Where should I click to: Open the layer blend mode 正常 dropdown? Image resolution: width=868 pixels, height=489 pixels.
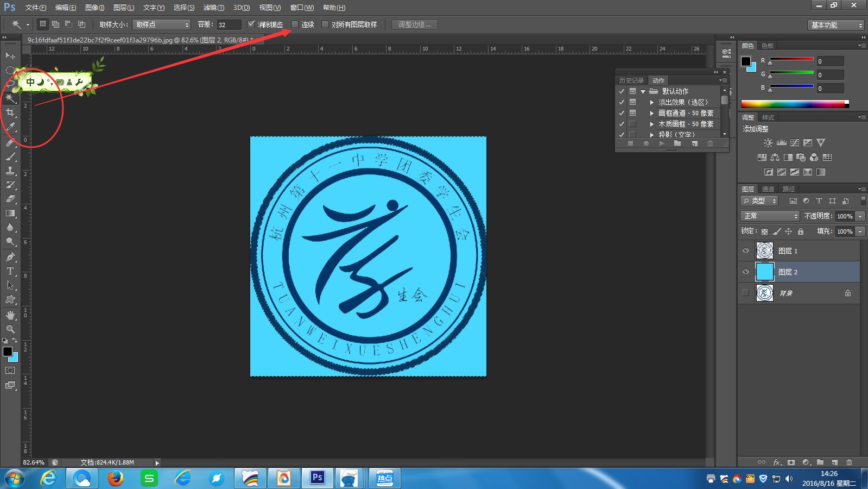(770, 216)
